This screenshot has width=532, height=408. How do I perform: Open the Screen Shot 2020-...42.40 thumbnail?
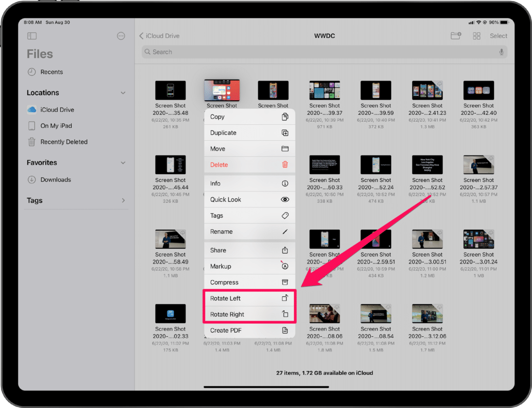pyautogui.click(x=478, y=90)
